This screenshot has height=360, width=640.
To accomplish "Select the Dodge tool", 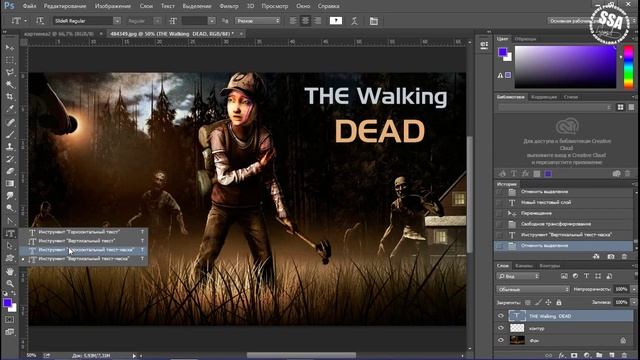I will pos(10,208).
